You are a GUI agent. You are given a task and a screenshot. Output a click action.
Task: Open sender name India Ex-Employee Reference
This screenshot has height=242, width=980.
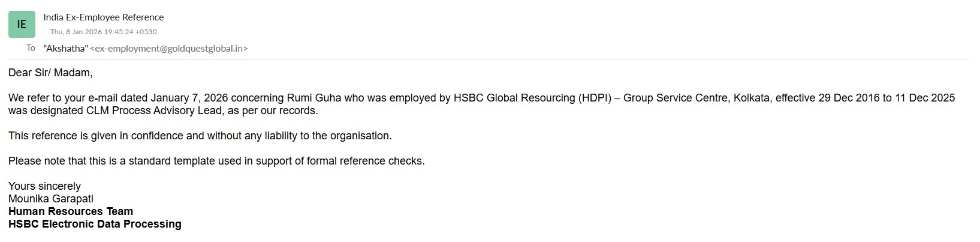103,17
